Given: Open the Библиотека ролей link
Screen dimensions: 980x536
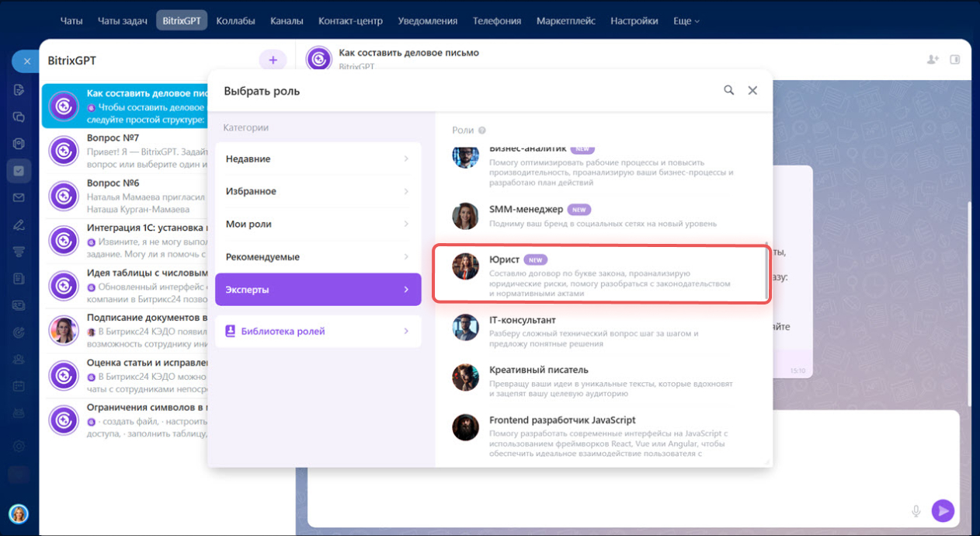Looking at the screenshot, I should [318, 331].
